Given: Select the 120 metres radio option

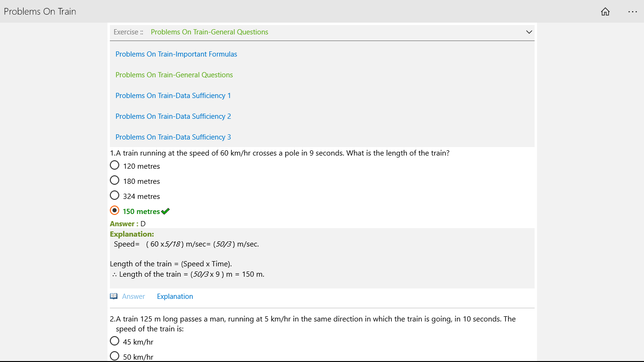Looking at the screenshot, I should [x=115, y=165].
